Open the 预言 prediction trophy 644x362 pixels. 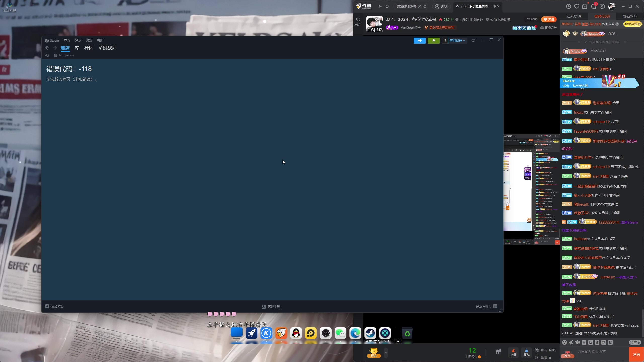click(374, 352)
